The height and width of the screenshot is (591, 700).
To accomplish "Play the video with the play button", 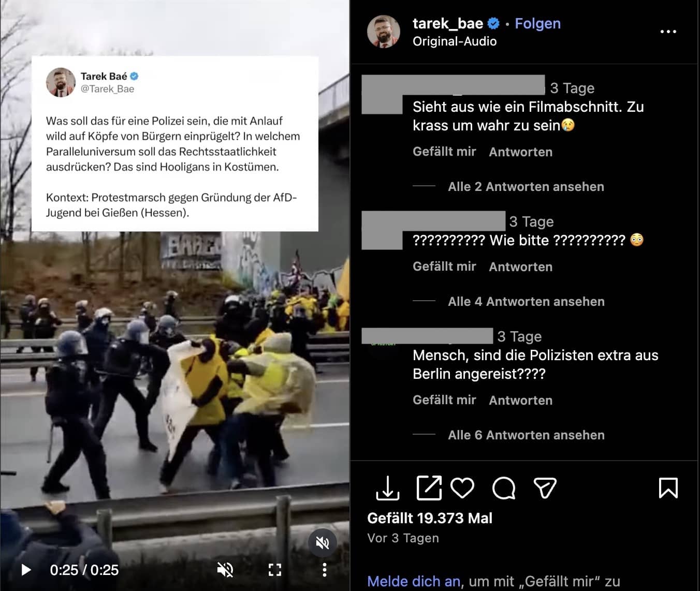I will (26, 570).
